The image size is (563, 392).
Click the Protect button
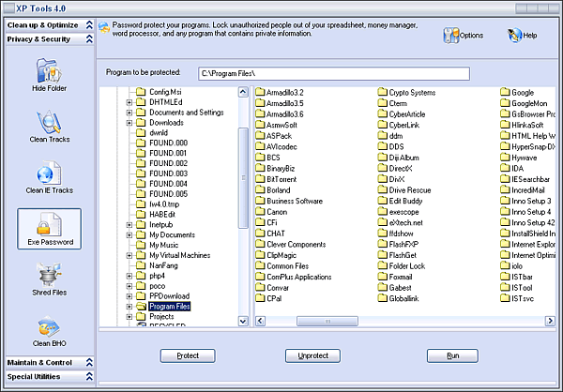188,355
